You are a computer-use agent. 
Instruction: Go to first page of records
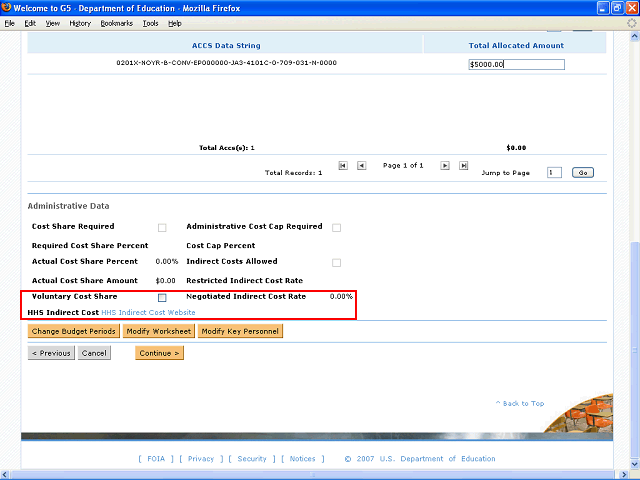pyautogui.click(x=343, y=166)
